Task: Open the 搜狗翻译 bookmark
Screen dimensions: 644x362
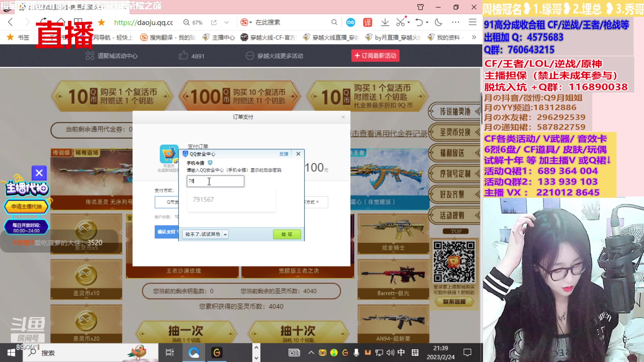Action: point(168,37)
